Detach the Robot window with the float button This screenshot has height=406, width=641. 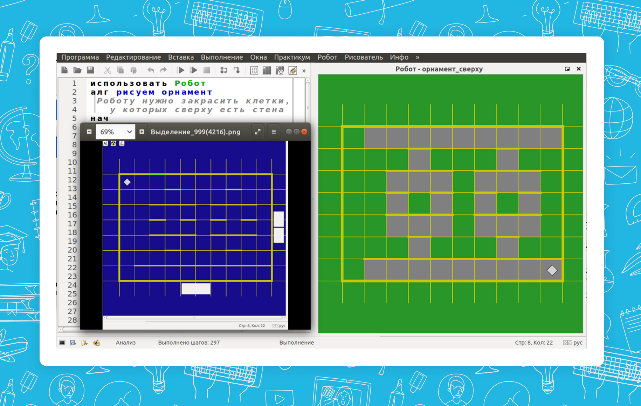567,70
